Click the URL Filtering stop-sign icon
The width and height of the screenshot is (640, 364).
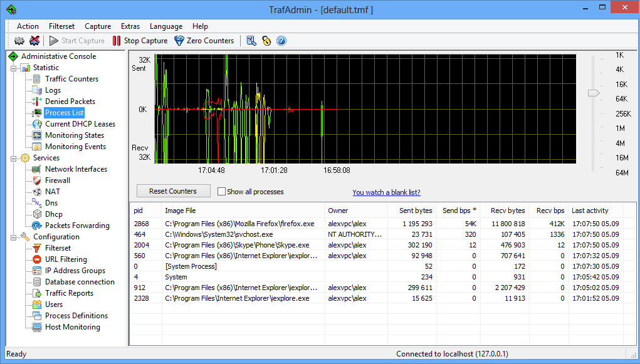point(37,259)
